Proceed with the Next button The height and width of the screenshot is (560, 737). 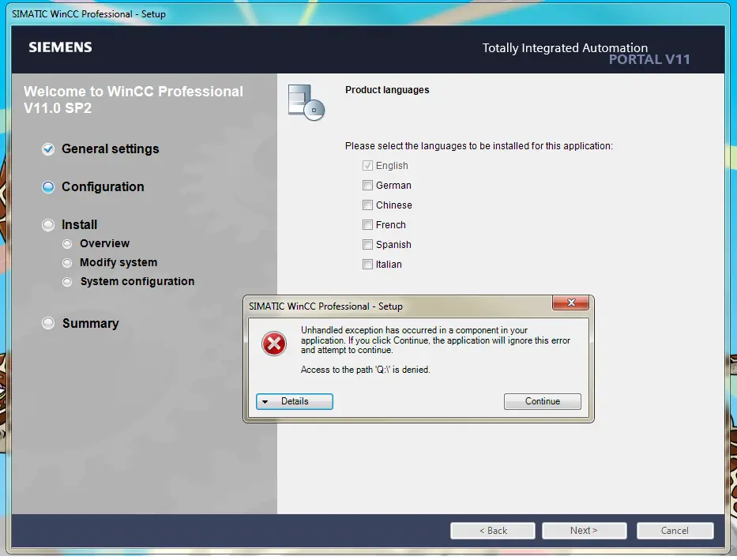(x=584, y=531)
